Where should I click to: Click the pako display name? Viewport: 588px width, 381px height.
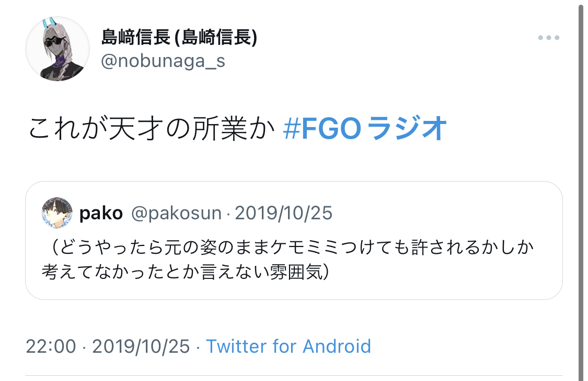101,214
